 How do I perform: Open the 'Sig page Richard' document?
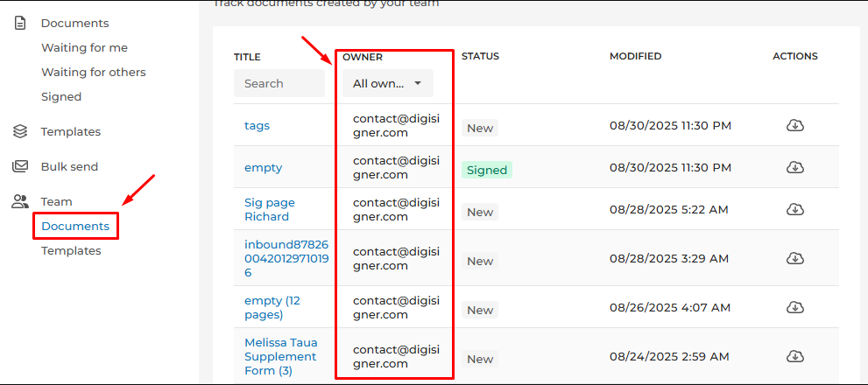click(269, 209)
